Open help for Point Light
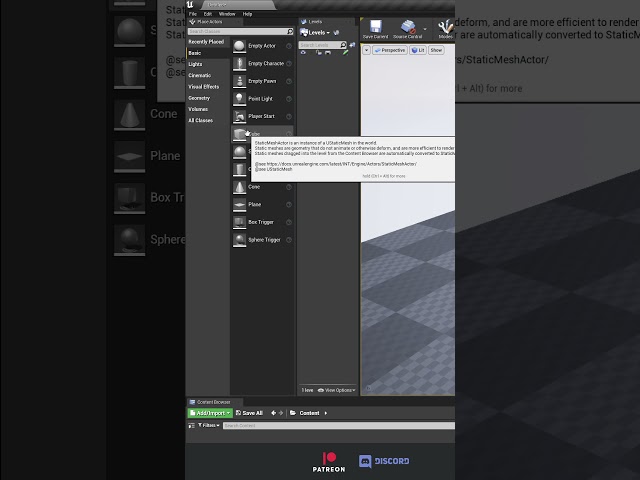640x480 pixels. [x=289, y=99]
